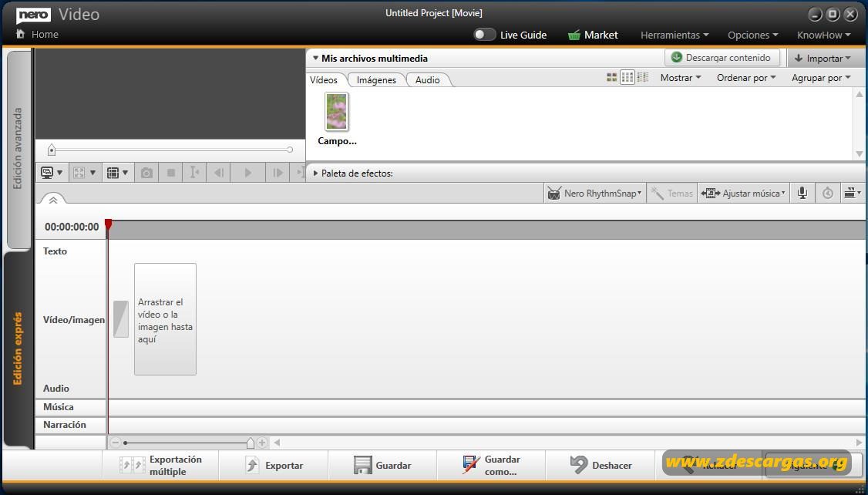Click Descargar contenido button
This screenshot has width=868, height=495.
tap(722, 58)
